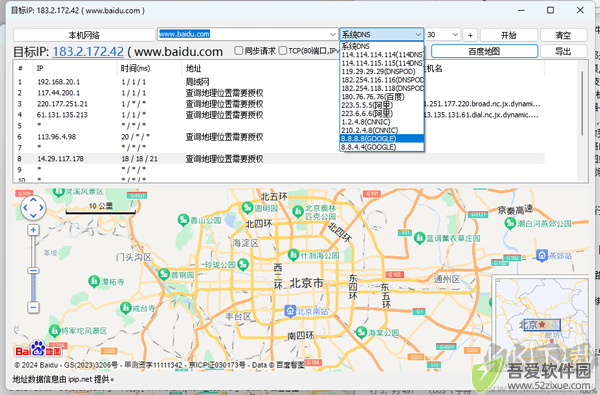The image size is (600, 395).
Task: Click the map zoom-in plus button
Action: pos(33,230)
